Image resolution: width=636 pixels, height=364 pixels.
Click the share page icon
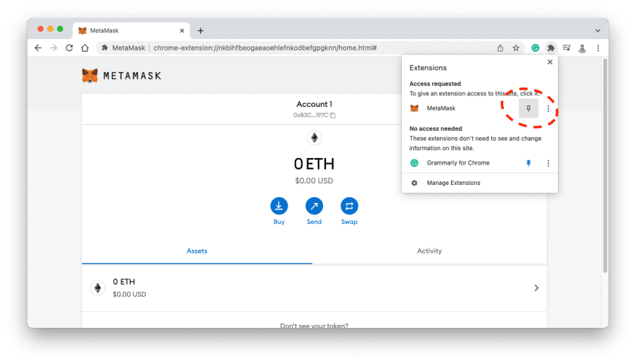500,48
